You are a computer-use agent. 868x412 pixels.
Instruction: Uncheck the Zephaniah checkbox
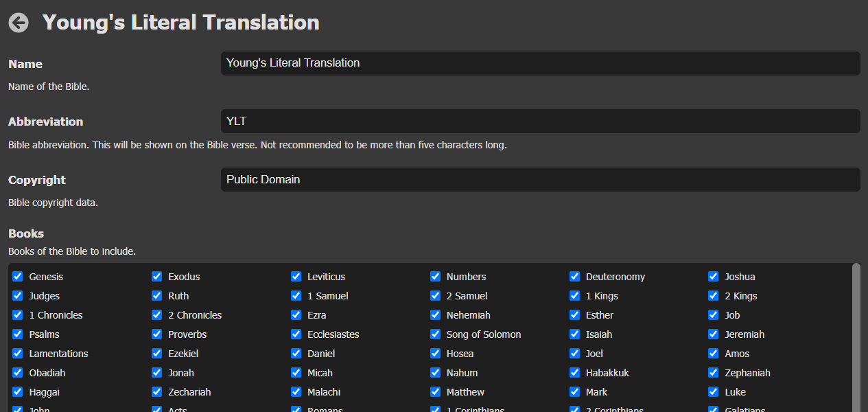point(714,373)
